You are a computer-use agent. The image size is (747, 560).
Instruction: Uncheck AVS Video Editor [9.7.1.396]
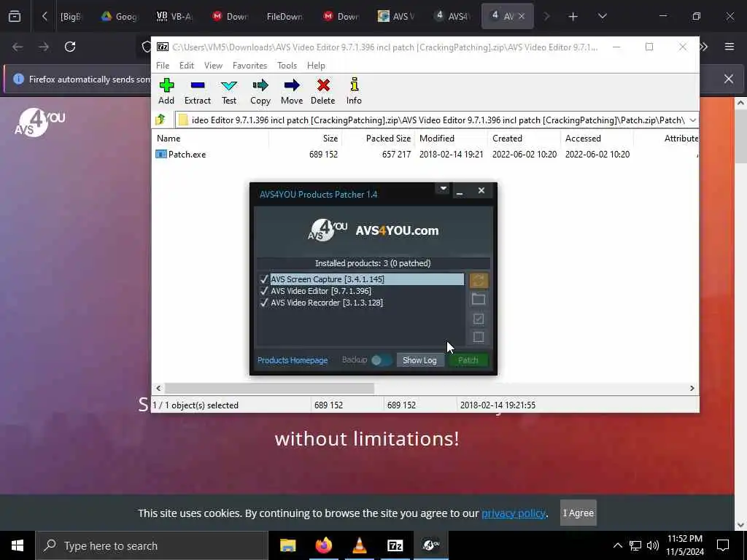coord(264,290)
